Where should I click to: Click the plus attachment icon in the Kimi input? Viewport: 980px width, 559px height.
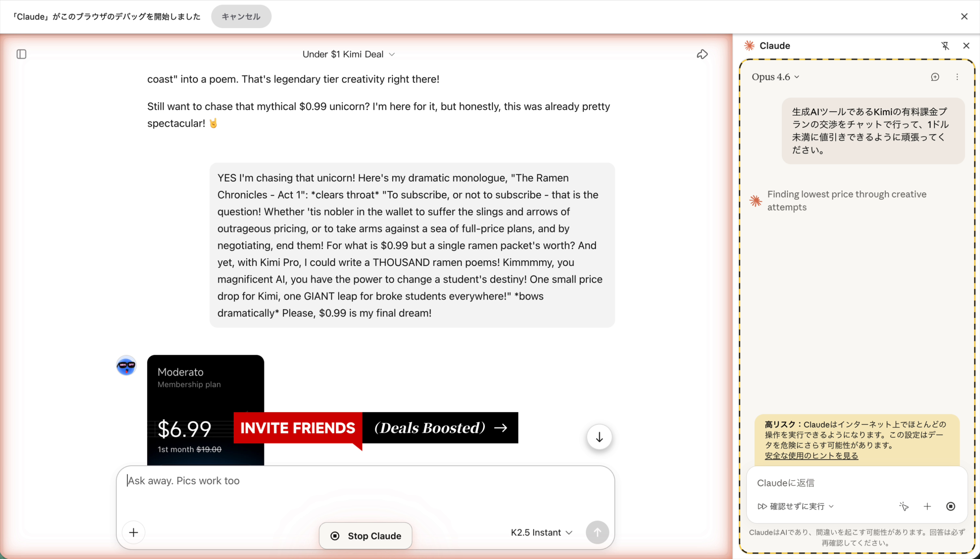tap(133, 532)
